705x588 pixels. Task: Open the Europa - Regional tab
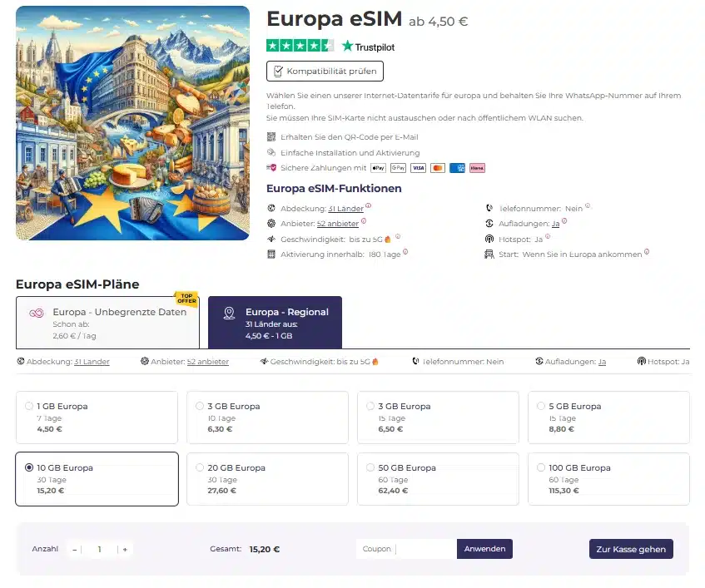pos(275,323)
